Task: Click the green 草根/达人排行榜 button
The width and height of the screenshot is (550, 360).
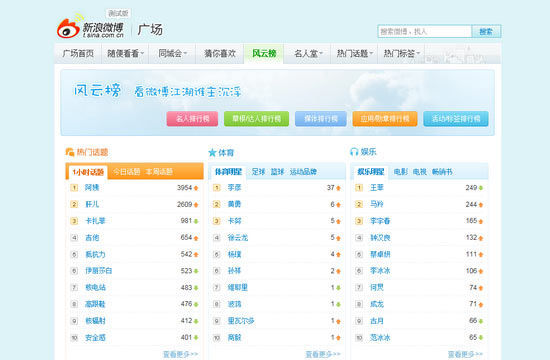Action: [x=256, y=119]
